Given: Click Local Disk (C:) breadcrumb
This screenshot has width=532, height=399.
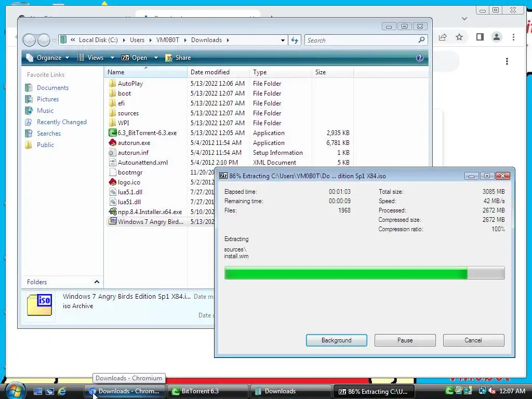Looking at the screenshot, I should coord(98,40).
